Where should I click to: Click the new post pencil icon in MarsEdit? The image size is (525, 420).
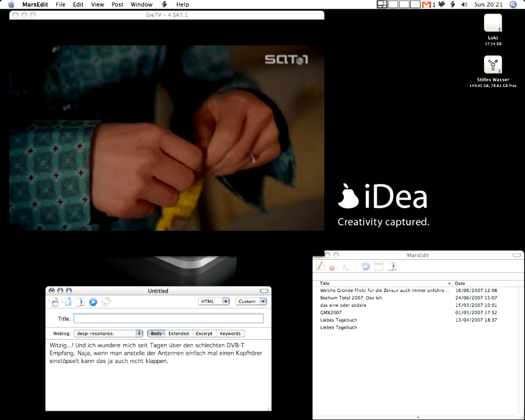tap(321, 266)
